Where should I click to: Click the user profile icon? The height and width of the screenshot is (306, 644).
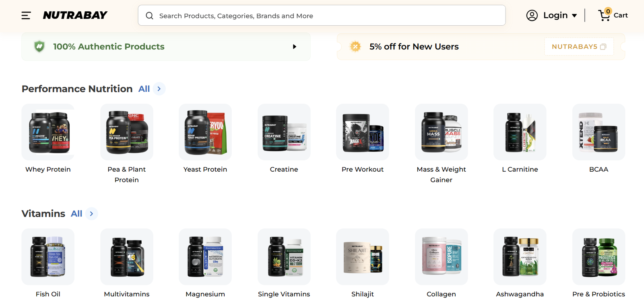532,15
